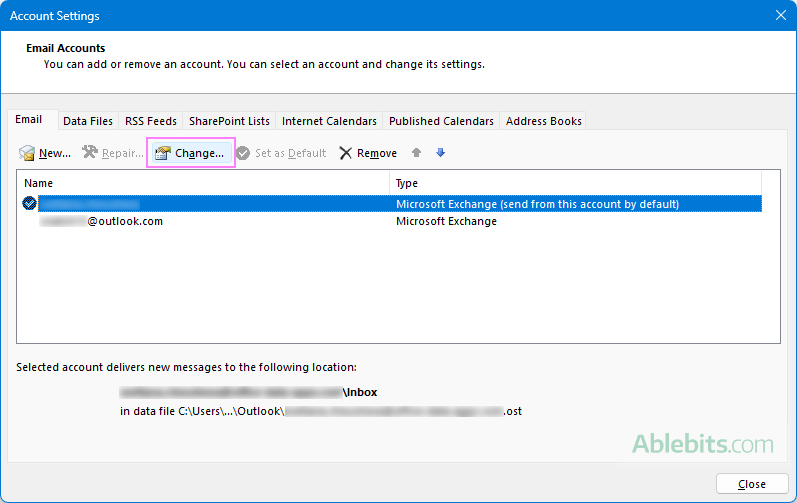The width and height of the screenshot is (797, 503).
Task: Click the Close button at bottom
Action: 752,484
